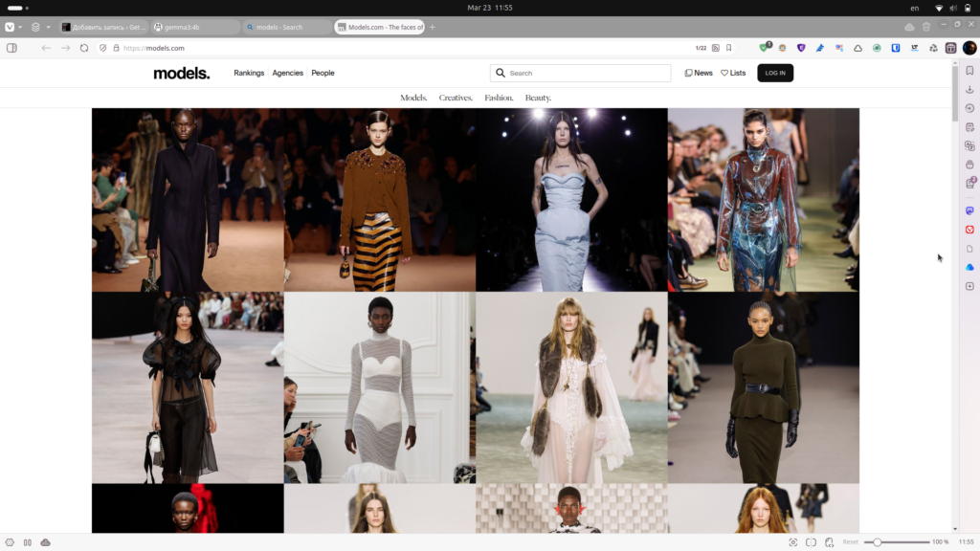980x551 pixels.
Task: Go back to previous page
Action: [46, 48]
